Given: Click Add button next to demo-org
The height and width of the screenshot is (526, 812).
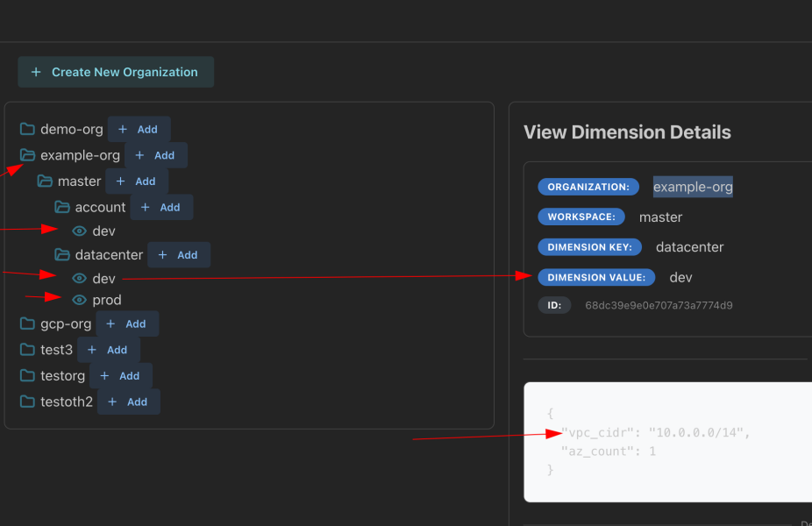Looking at the screenshot, I should (139, 130).
